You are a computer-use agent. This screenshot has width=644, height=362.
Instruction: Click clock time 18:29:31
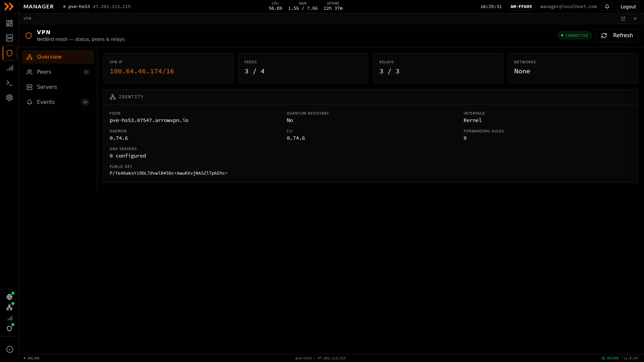pyautogui.click(x=491, y=7)
